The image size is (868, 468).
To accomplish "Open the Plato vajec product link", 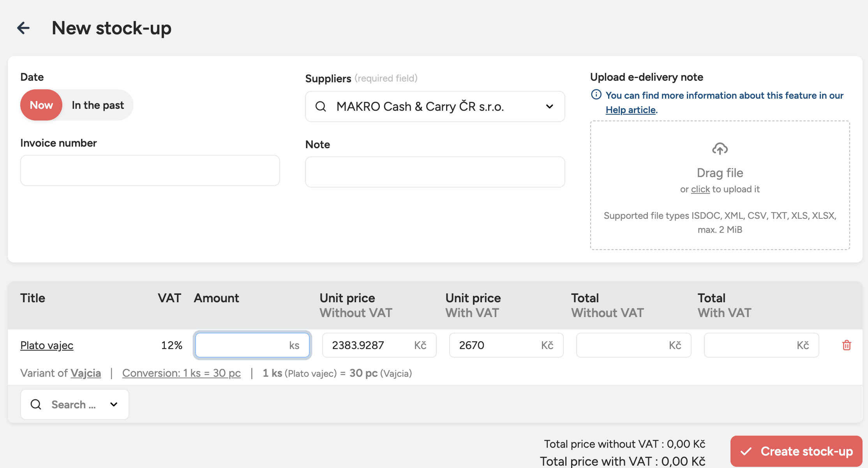I will coord(47,345).
